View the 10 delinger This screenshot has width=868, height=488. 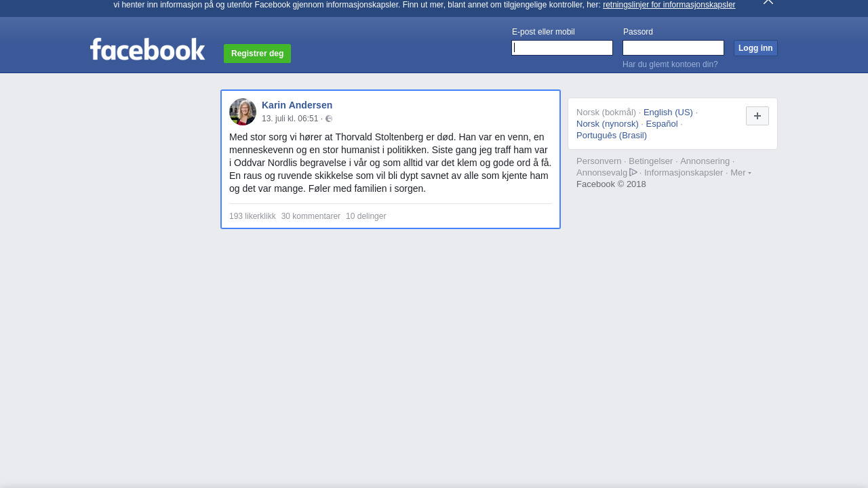pos(366,216)
